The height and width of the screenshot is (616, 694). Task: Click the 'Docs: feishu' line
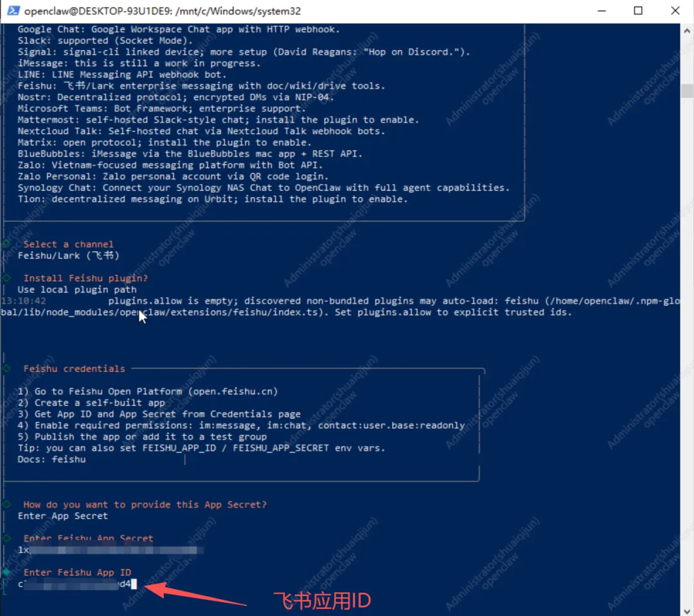coord(51,459)
